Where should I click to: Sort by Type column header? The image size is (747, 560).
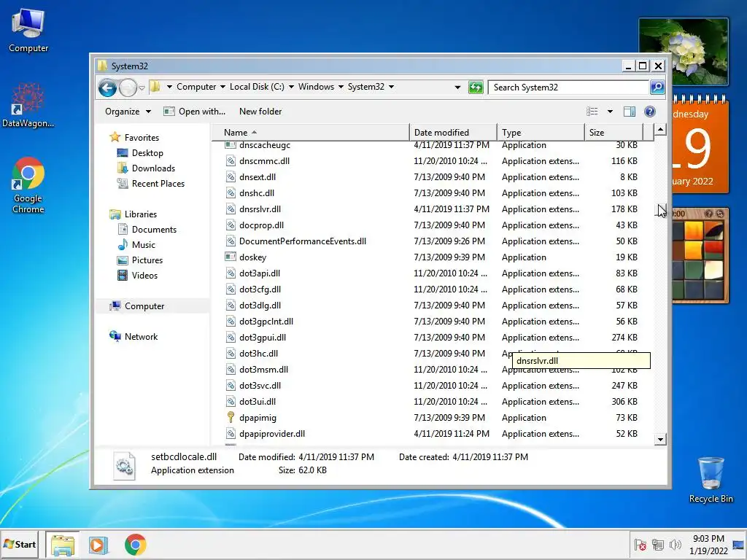click(541, 133)
